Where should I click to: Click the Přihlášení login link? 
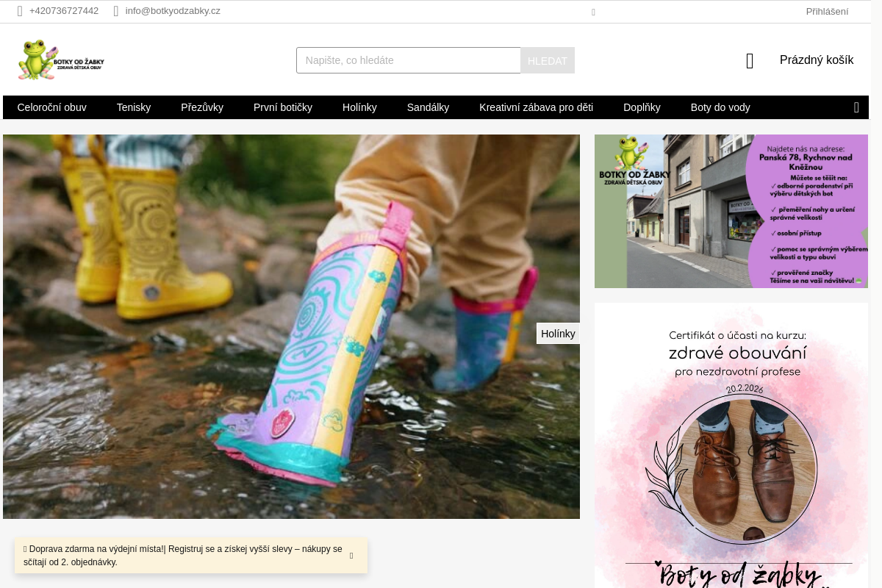[x=827, y=11]
